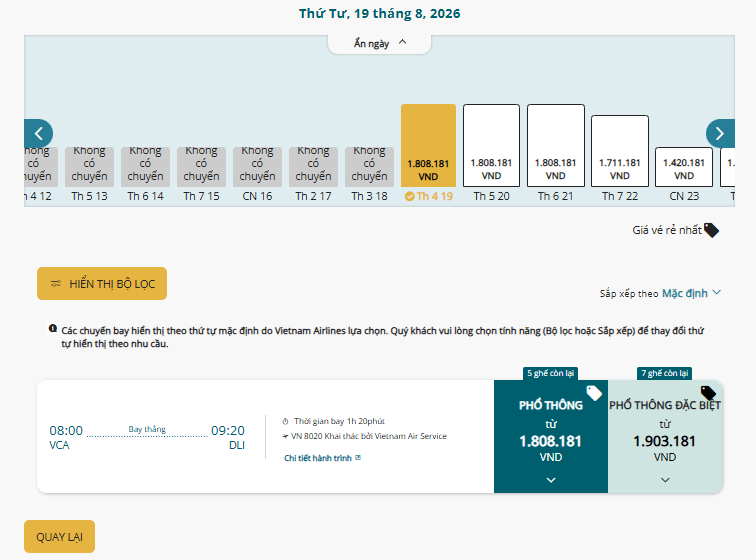The image size is (756, 560).
Task: Click the previous dates arrow button
Action: coord(39,134)
